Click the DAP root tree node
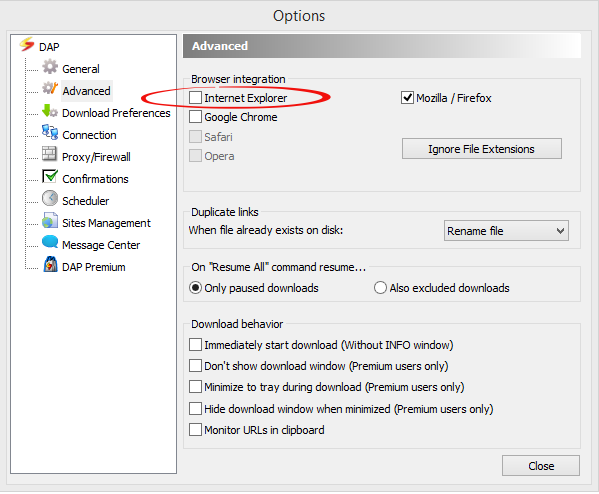Screen dimensions: 599x494 (x=49, y=47)
